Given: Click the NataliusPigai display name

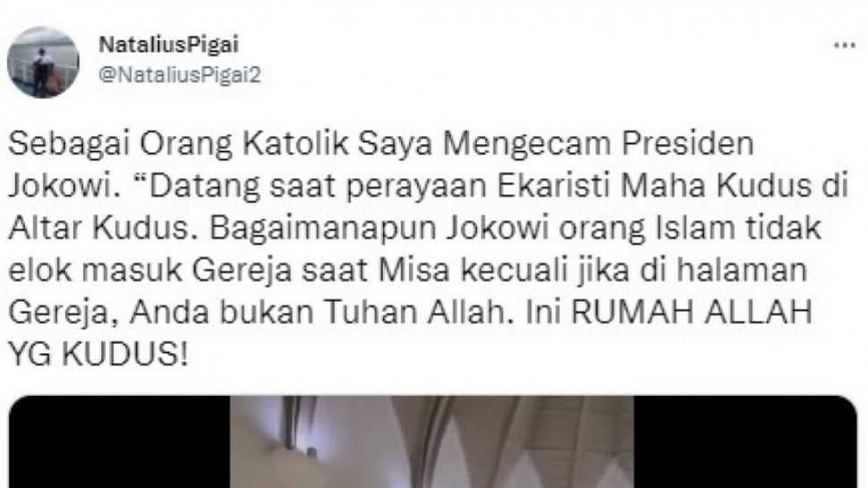Looking at the screenshot, I should 169,44.
